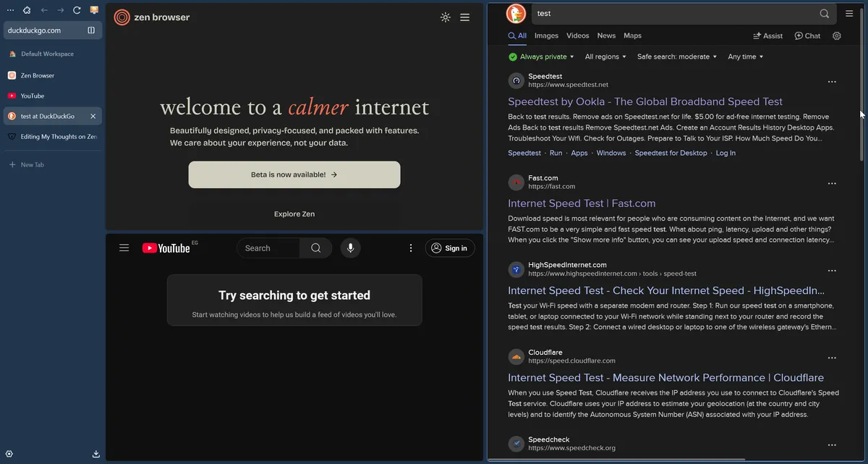Switch to the Zen Browser tab

53,75
